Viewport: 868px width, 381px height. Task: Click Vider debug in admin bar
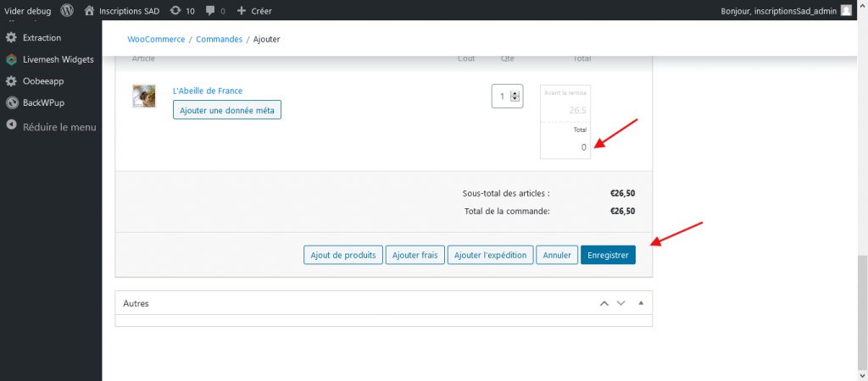(x=28, y=10)
